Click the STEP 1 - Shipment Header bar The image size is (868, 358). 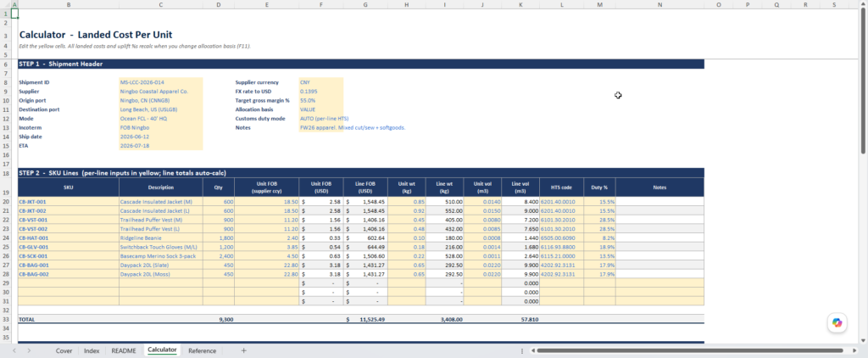point(361,64)
